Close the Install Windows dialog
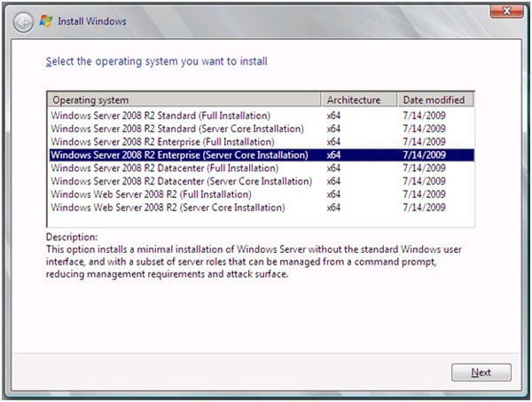532x402 pixels. pos(506,12)
